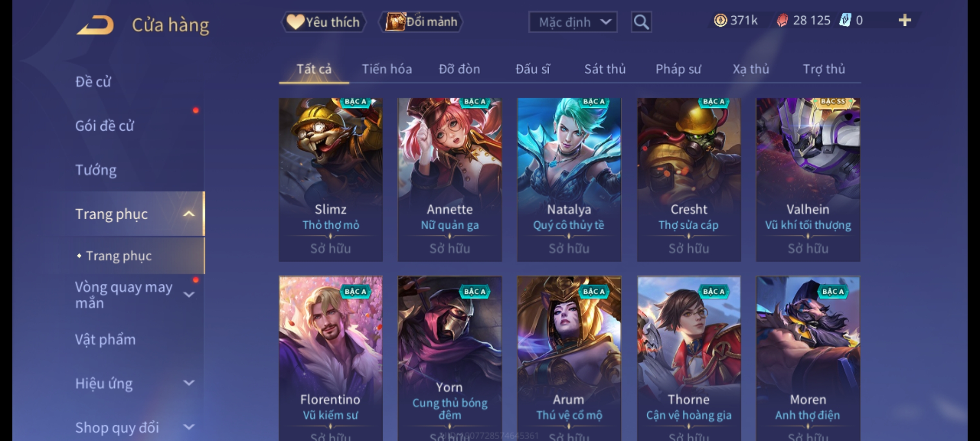Expand Vòng quay may mắn menu
The width and height of the screenshot is (980, 441).
[189, 294]
